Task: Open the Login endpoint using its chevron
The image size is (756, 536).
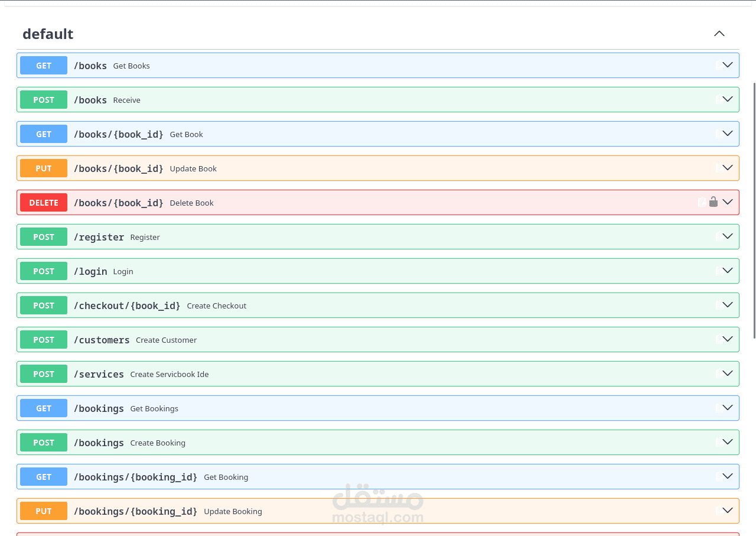Action: click(728, 271)
